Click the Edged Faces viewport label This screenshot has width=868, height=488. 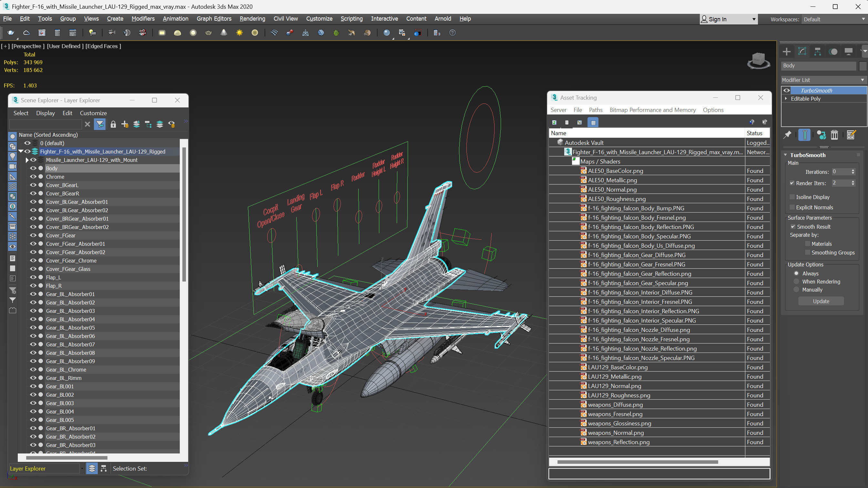point(103,46)
